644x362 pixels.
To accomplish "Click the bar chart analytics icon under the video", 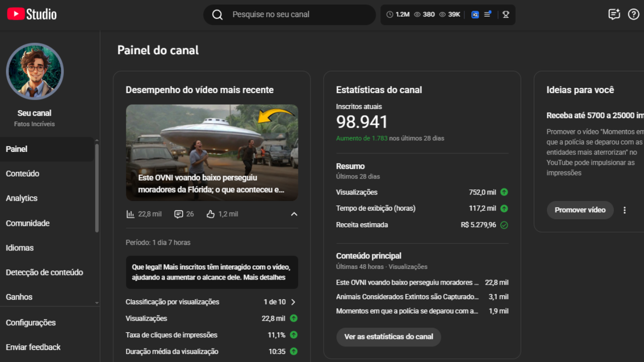I will [x=130, y=214].
